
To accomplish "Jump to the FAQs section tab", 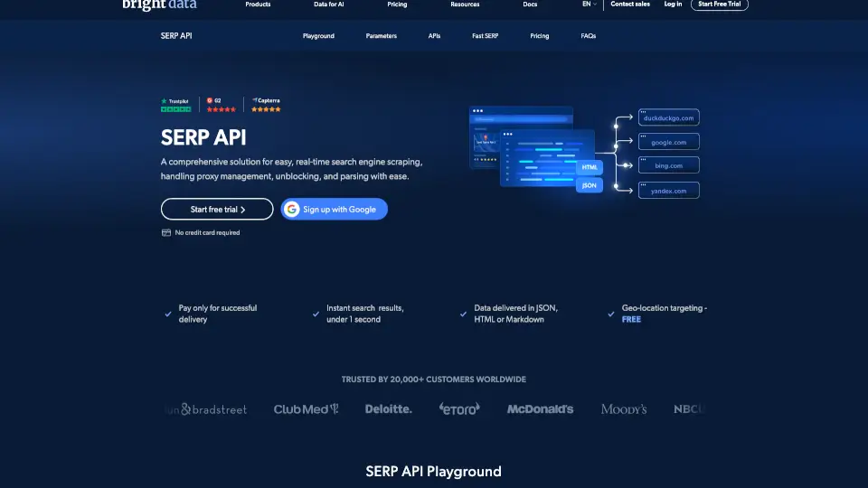I will tap(588, 36).
